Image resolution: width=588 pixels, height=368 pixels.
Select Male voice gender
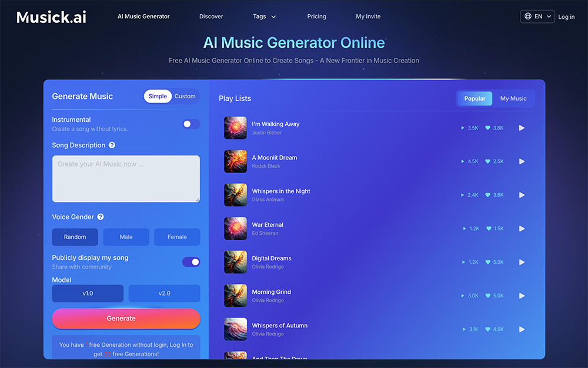(x=126, y=237)
